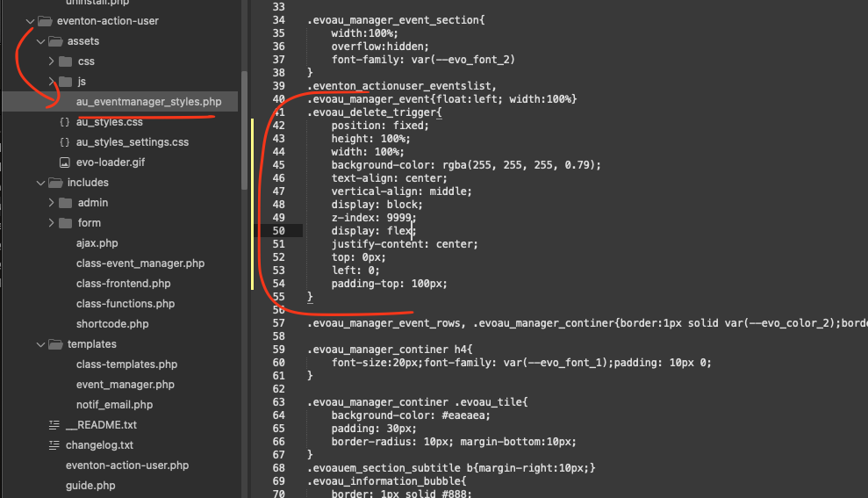868x498 pixels.
Task: Open shortcode.php file
Action: coord(112,323)
